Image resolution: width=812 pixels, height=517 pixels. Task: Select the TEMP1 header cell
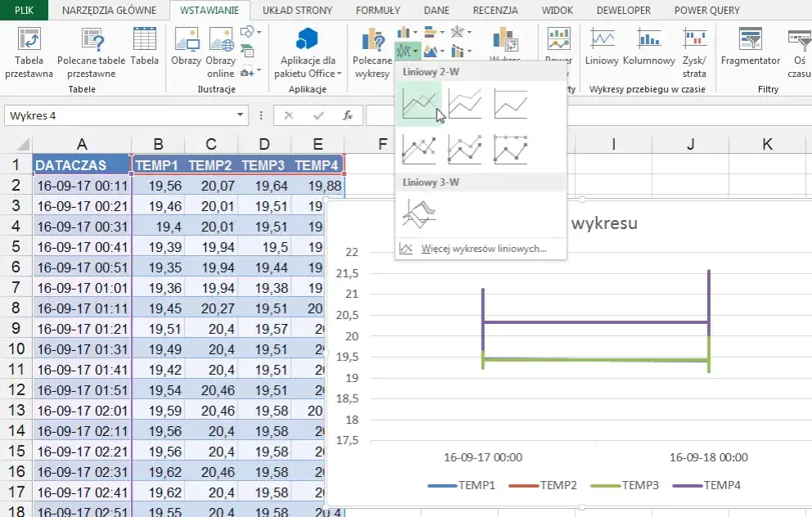pos(157,165)
